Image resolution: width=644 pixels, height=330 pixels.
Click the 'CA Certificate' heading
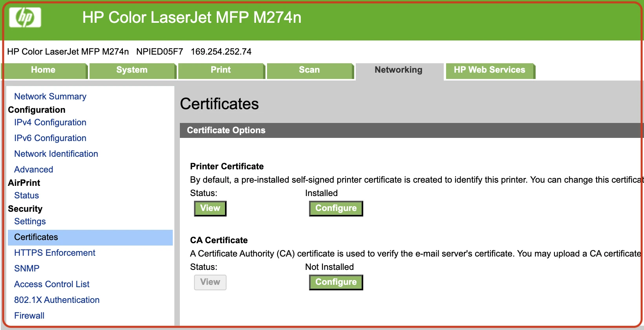click(x=219, y=240)
